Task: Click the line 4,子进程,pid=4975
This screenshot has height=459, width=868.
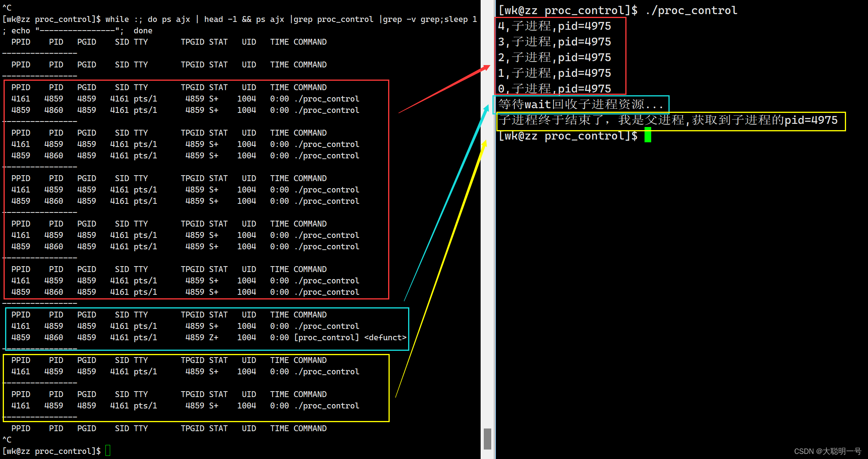Action: coord(554,26)
